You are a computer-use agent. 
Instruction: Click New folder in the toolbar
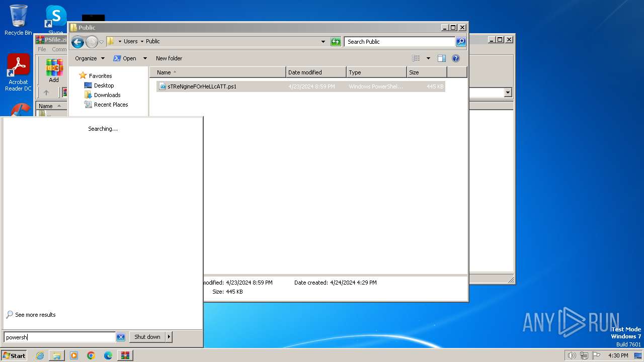169,58
